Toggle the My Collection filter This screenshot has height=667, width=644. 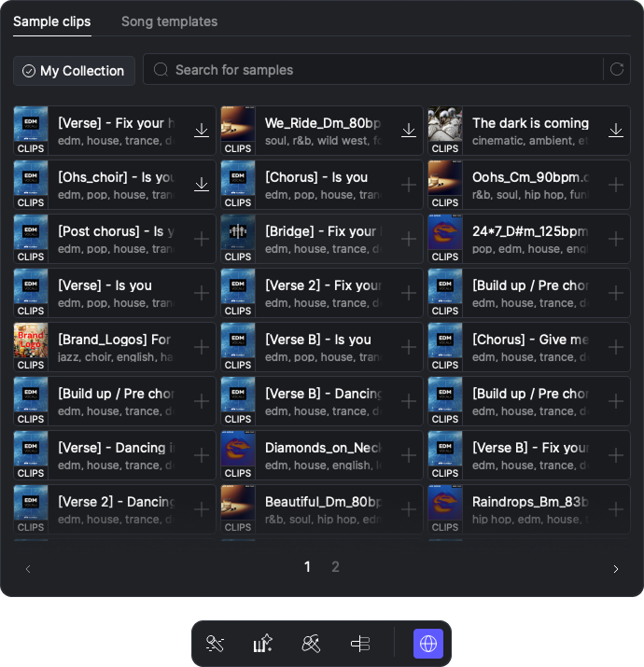[74, 71]
